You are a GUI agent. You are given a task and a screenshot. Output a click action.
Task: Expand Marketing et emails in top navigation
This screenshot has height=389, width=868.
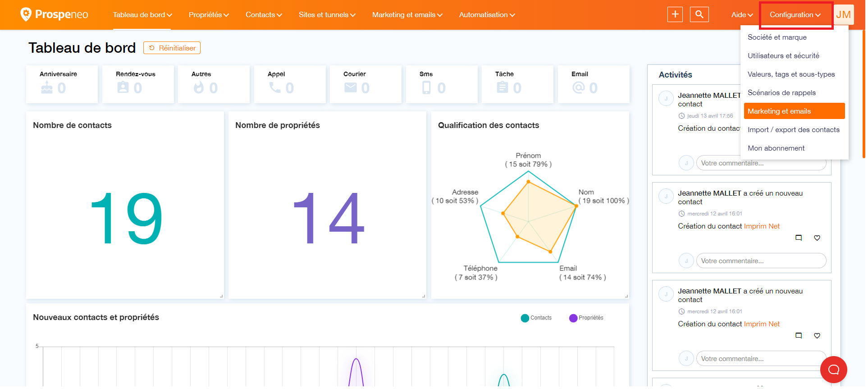coord(407,15)
